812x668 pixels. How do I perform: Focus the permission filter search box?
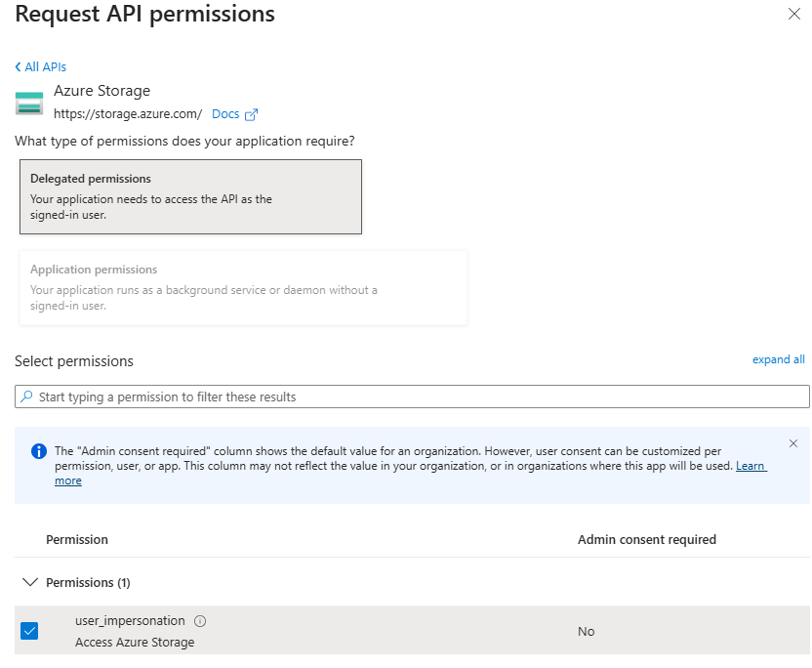point(412,397)
